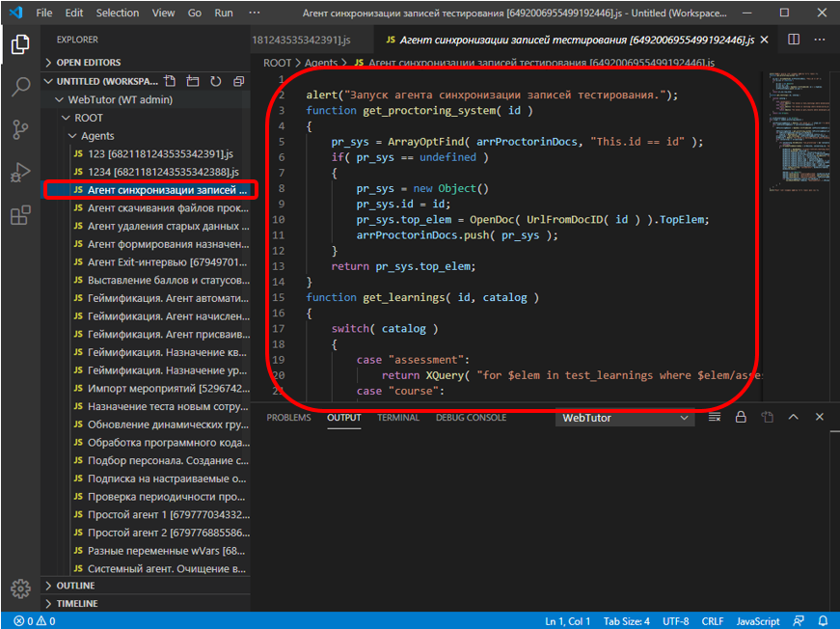Image resolution: width=840 pixels, height=629 pixels.
Task: Open the Run and Debug view
Action: (20, 173)
